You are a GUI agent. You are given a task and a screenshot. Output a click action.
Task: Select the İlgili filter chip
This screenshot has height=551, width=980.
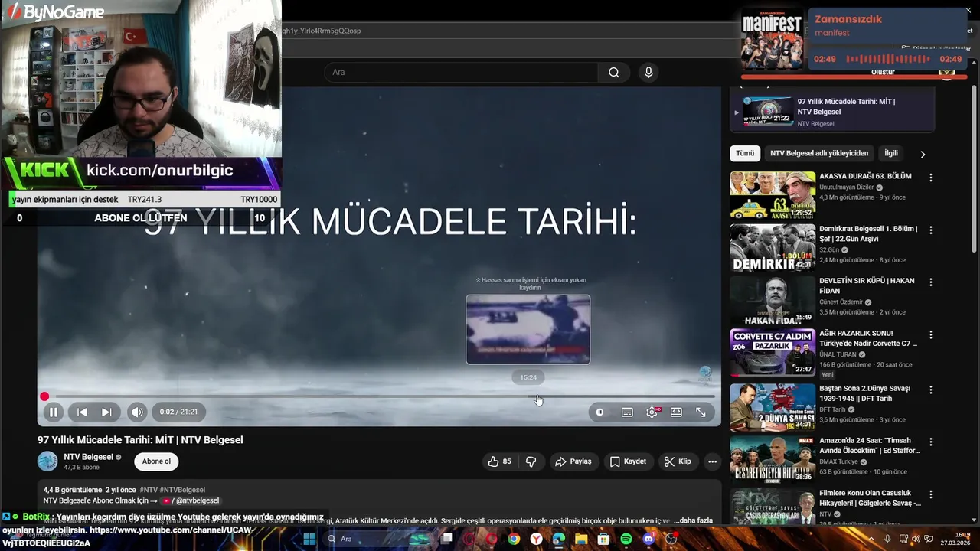pos(891,153)
